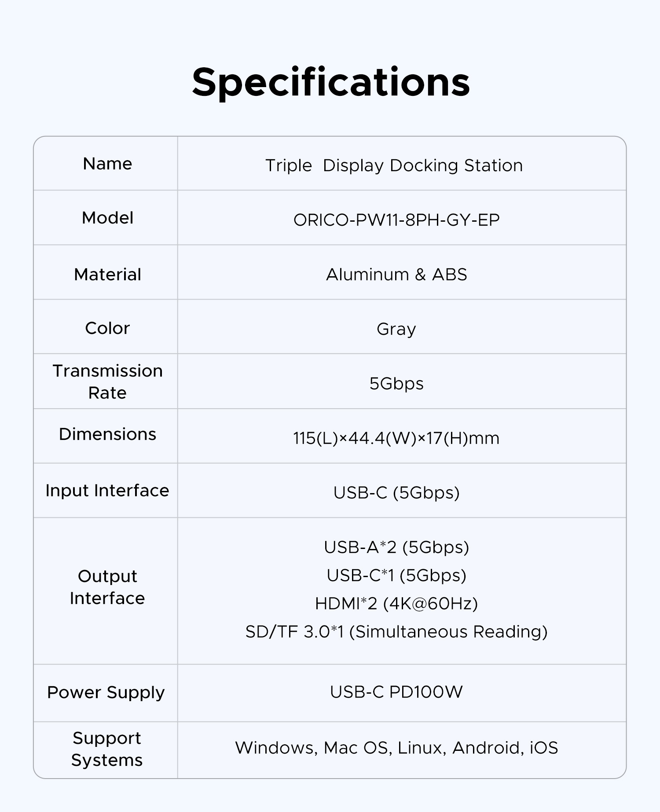The height and width of the screenshot is (812, 660).
Task: Click the Output Interface label
Action: (107, 587)
